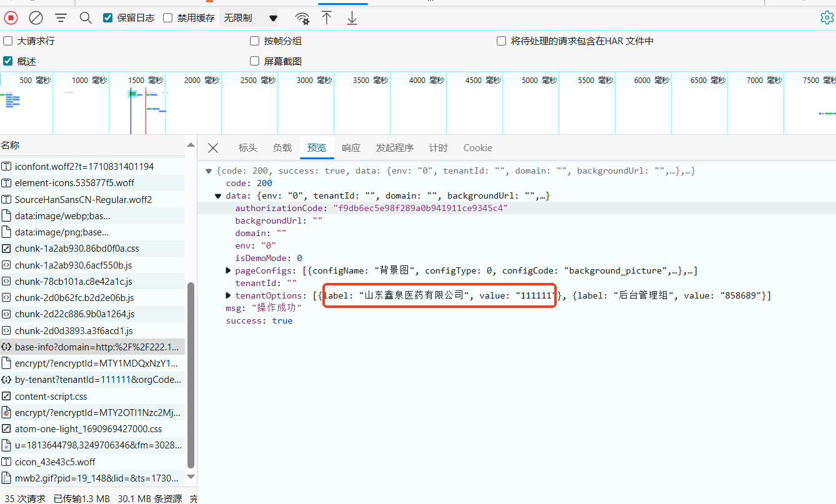836x504 pixels.
Task: Click the authorizationCode value string
Action: pyautogui.click(x=420, y=208)
